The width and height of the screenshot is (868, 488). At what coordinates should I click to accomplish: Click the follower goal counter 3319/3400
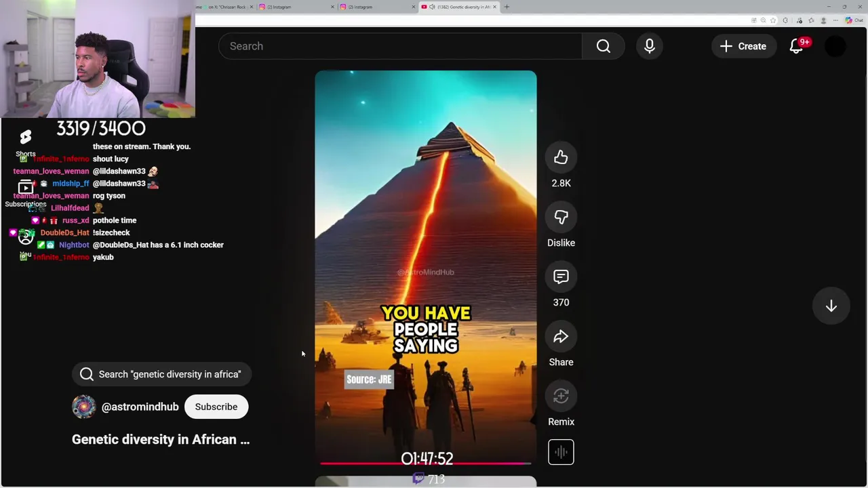tap(101, 128)
